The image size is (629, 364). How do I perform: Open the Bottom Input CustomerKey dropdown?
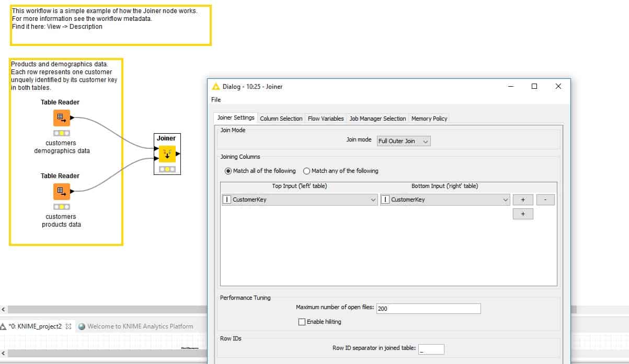(445, 199)
